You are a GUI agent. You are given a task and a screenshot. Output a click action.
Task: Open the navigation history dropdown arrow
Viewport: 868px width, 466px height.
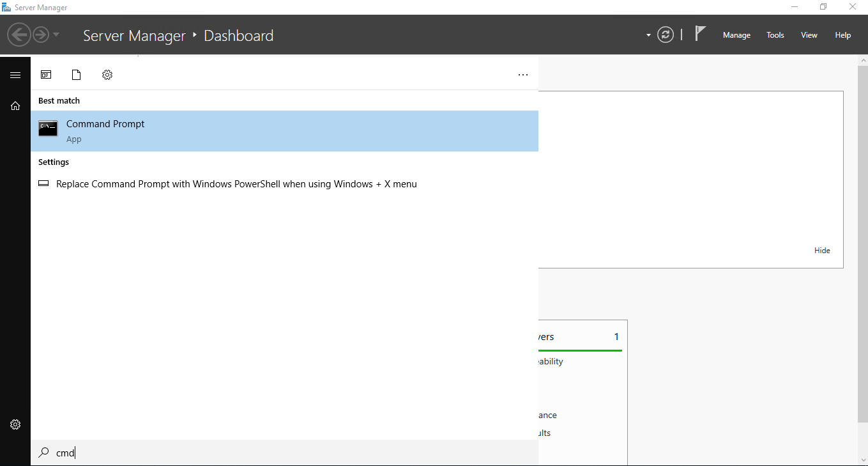coord(56,35)
